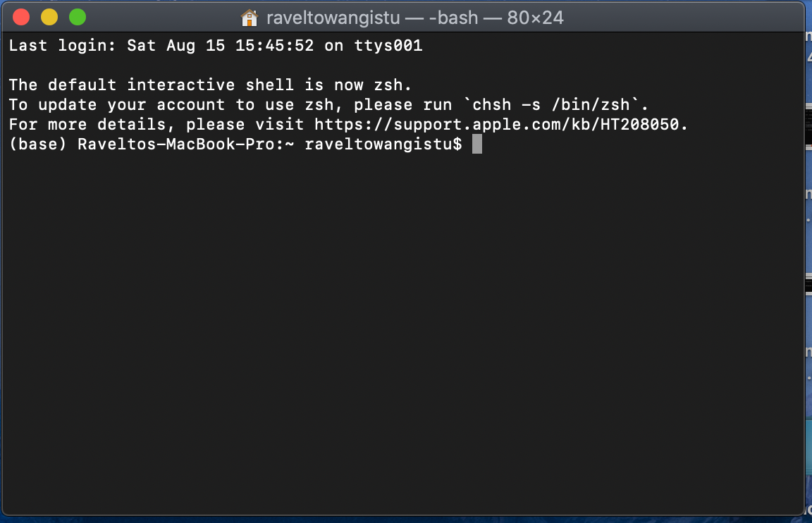This screenshot has width=812, height=523.
Task: Click the red close traffic light
Action: point(20,16)
